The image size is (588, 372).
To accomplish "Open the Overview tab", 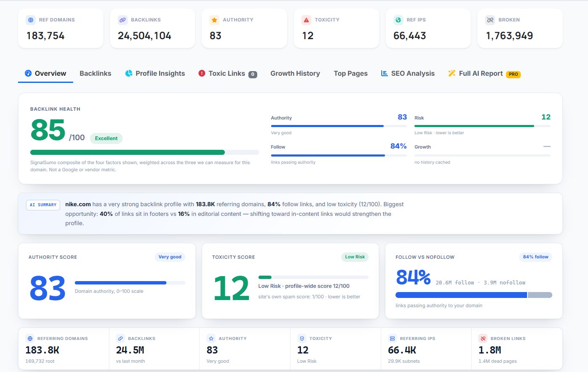I will coord(45,74).
